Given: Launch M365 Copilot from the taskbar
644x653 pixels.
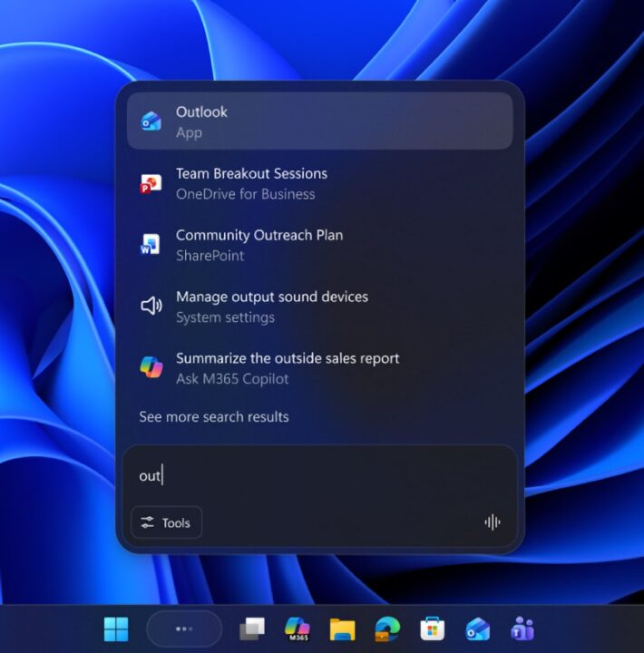Looking at the screenshot, I should 297,629.
